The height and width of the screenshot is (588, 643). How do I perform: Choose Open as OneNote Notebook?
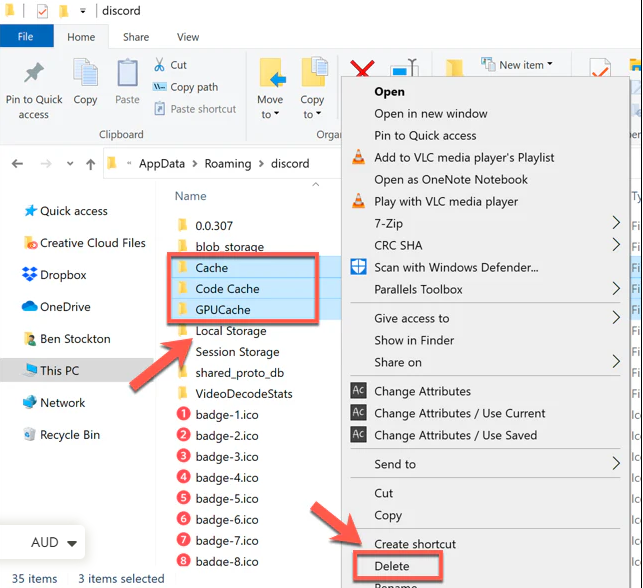click(451, 180)
